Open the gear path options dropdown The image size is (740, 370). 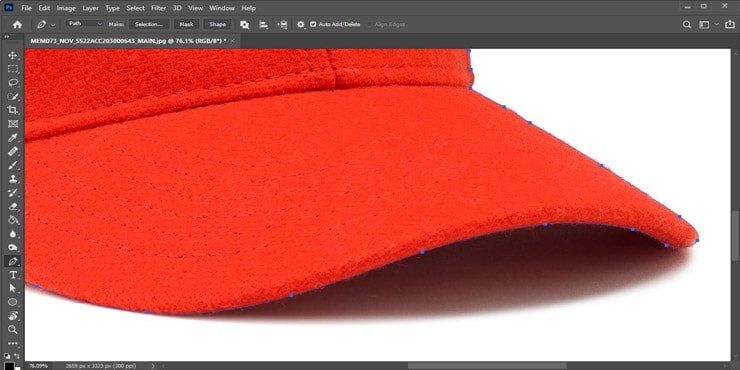click(x=301, y=25)
